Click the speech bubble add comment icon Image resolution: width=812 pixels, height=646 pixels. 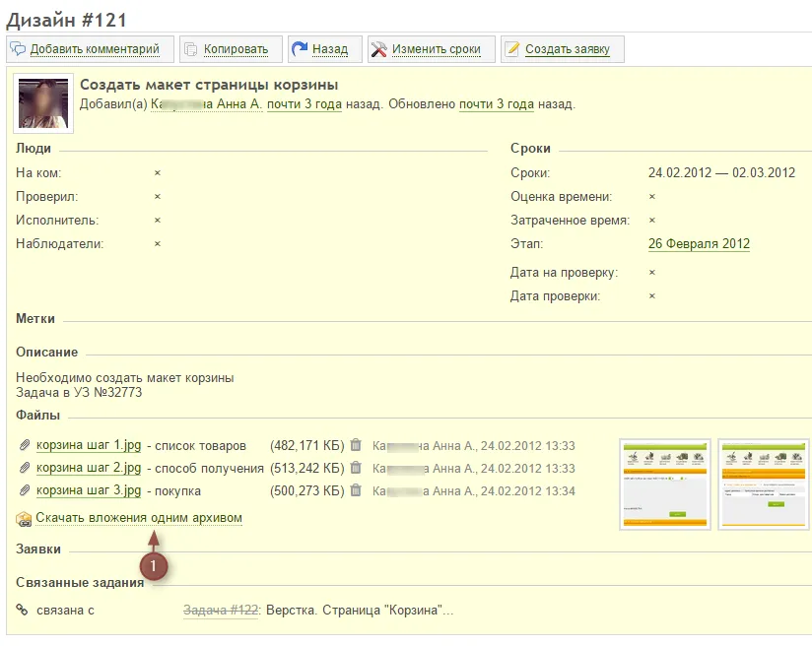click(x=18, y=49)
